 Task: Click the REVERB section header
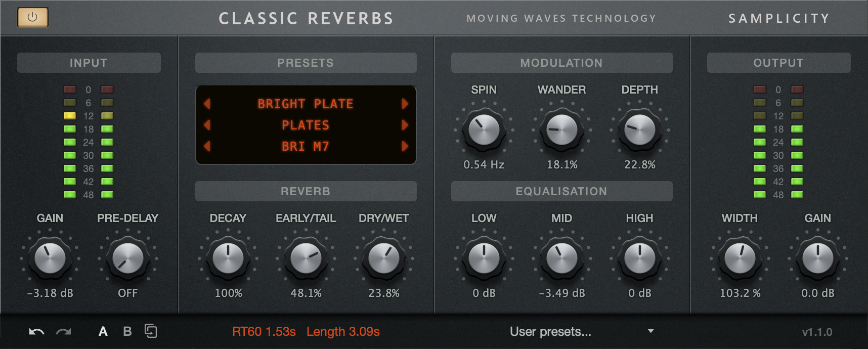pos(306,191)
